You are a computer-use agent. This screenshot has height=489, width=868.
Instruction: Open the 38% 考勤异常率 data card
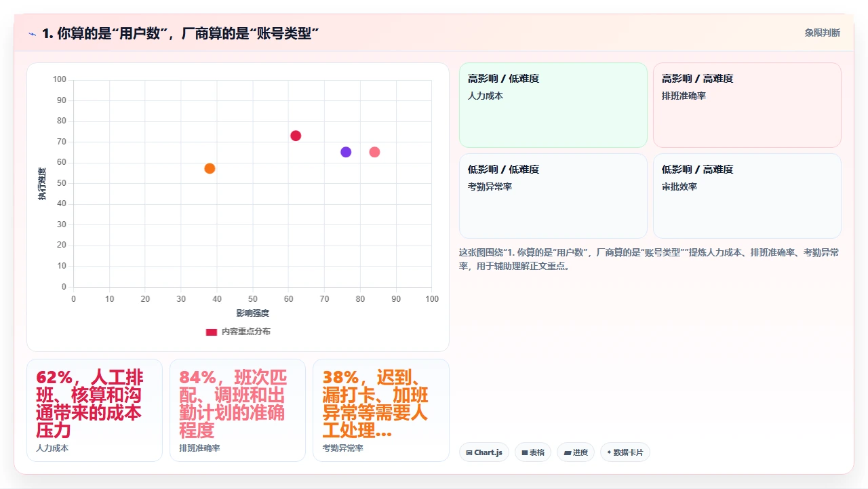pos(381,410)
